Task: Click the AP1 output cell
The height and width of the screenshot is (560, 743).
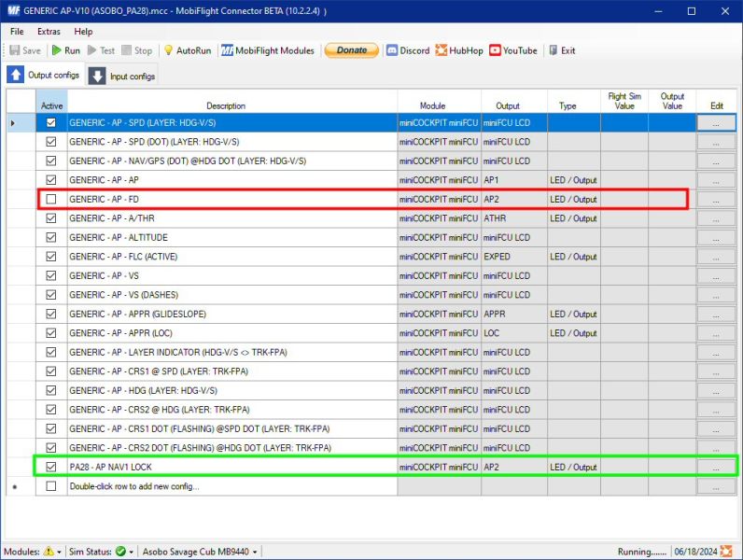Action: click(x=514, y=180)
